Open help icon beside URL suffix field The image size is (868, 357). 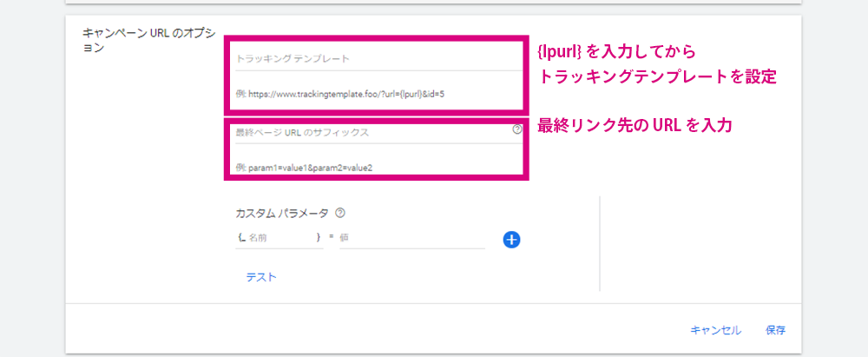pos(517,129)
